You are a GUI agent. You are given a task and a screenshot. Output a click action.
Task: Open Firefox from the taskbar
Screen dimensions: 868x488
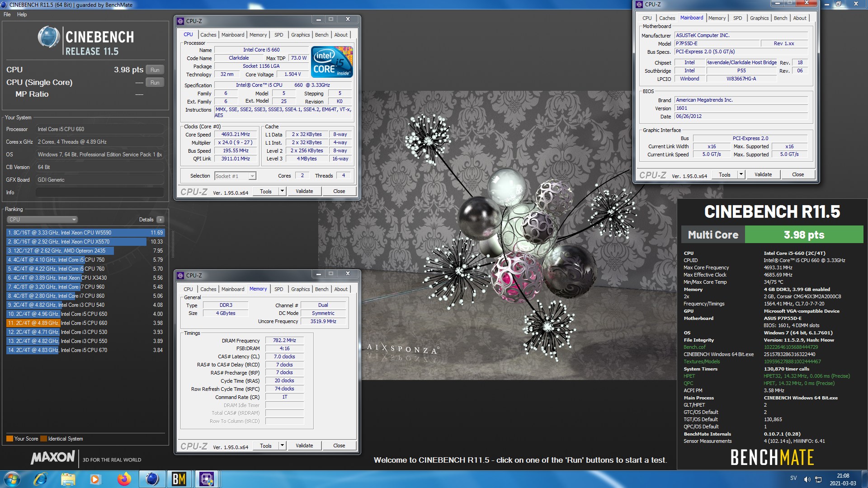tap(124, 479)
